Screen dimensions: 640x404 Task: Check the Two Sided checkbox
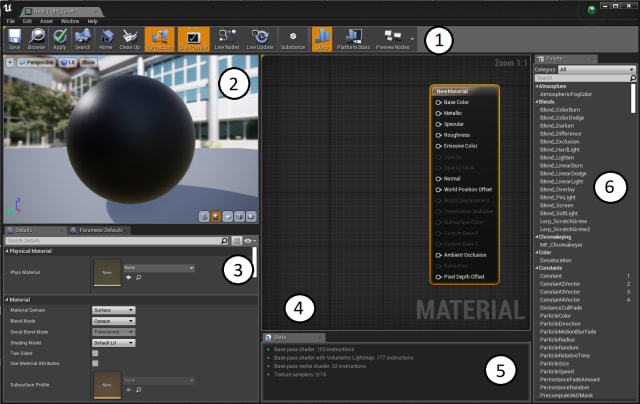[95, 353]
